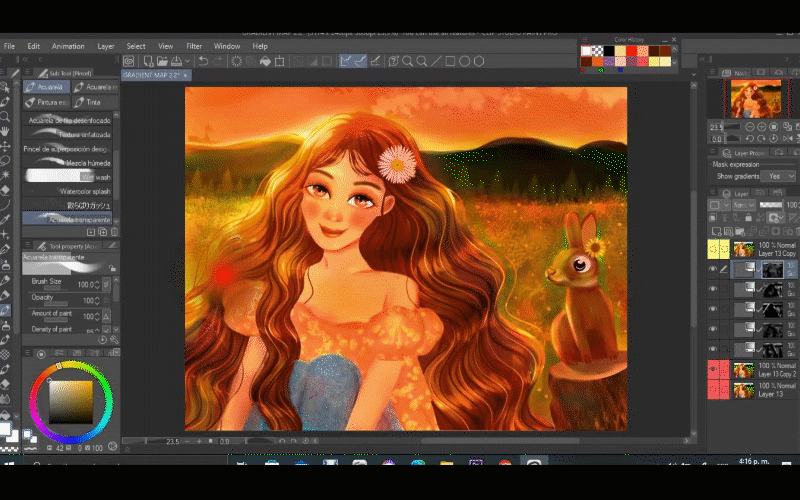Click inside the color wheel square

(69, 400)
